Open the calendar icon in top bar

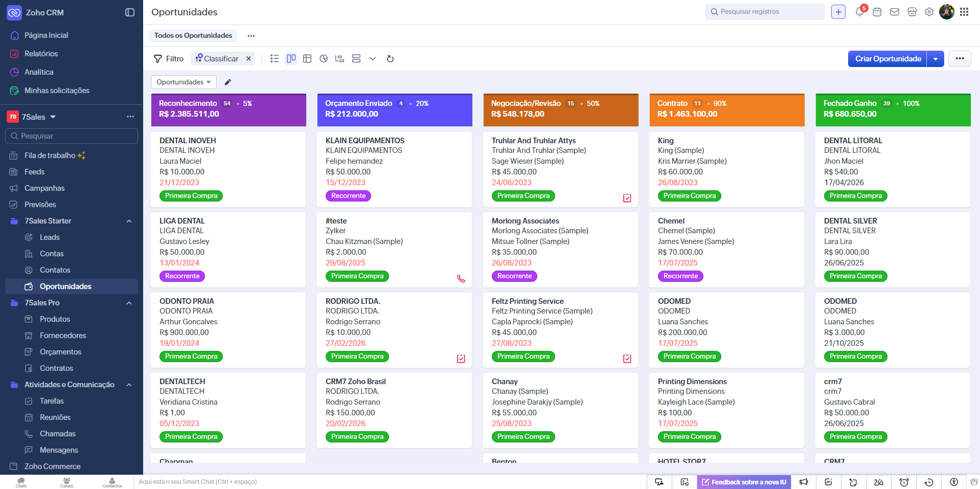pos(877,12)
